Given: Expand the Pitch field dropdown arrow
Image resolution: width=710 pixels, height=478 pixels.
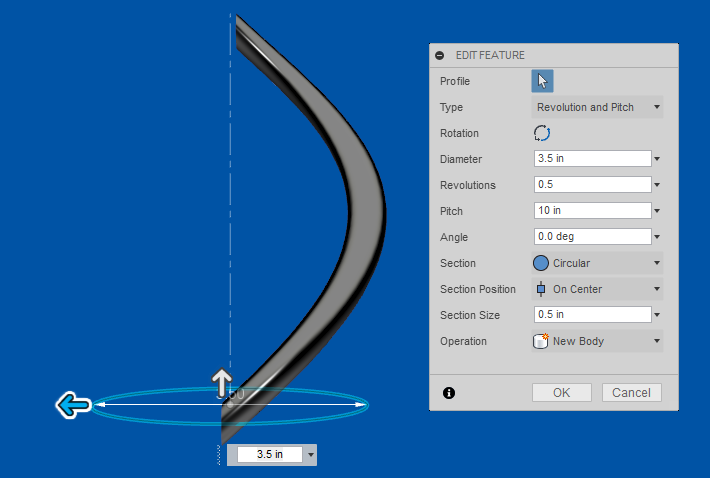Looking at the screenshot, I should 657,210.
